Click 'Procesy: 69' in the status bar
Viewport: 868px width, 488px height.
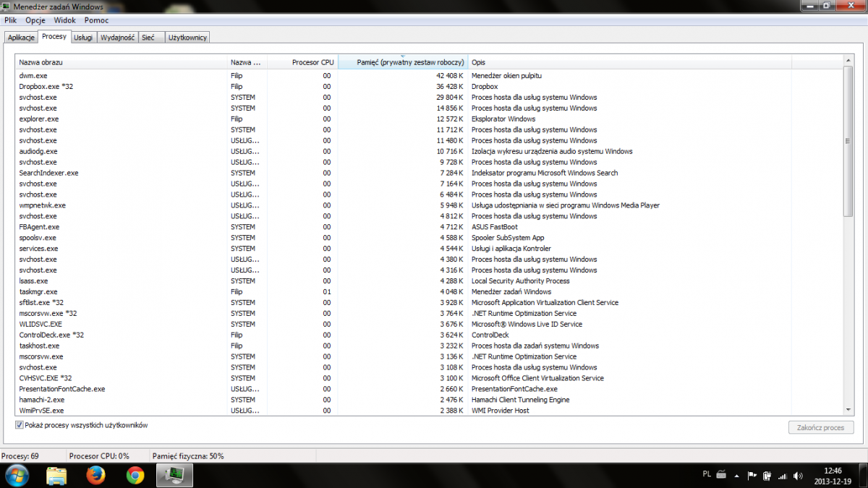click(x=20, y=455)
